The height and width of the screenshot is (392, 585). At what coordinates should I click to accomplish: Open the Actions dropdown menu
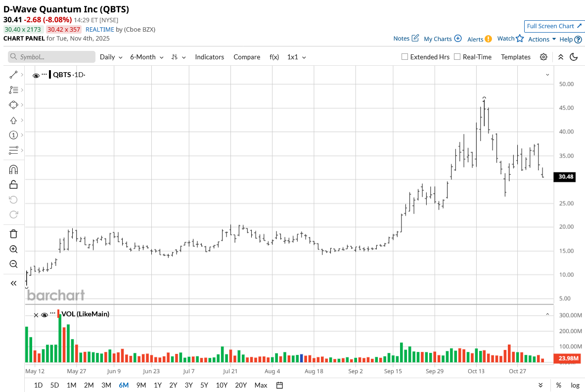point(541,39)
